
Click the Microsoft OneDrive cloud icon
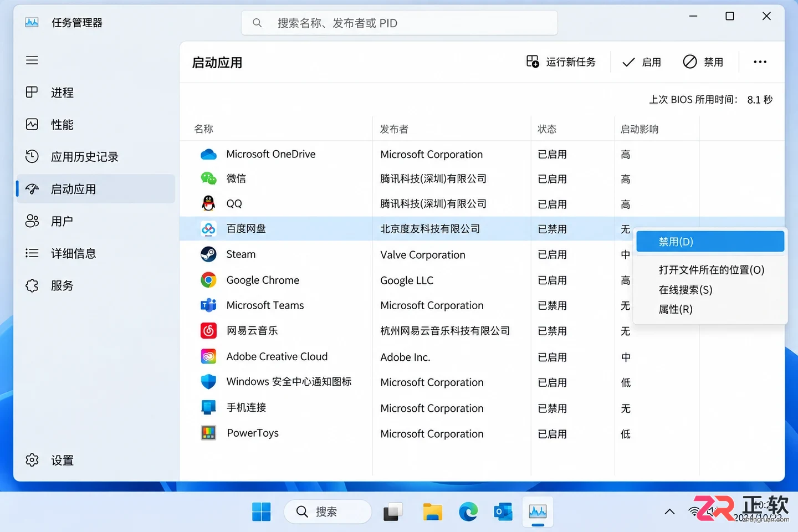[x=208, y=154]
